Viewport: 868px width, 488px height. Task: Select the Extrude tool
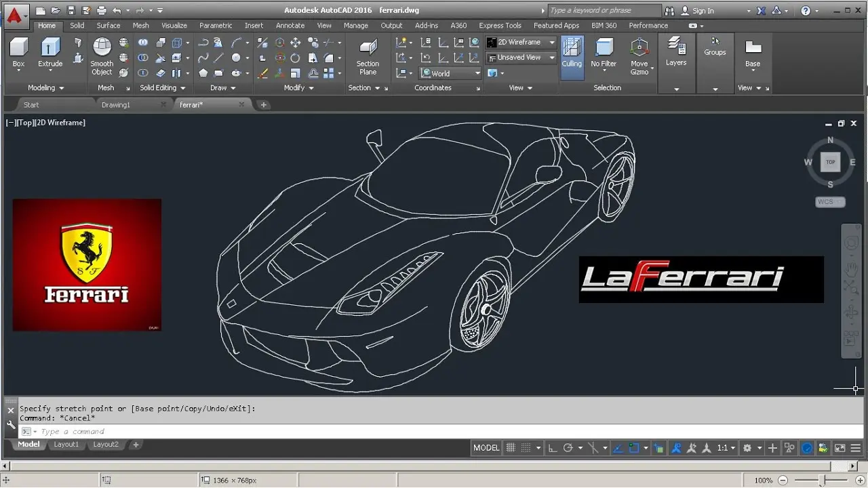click(50, 52)
